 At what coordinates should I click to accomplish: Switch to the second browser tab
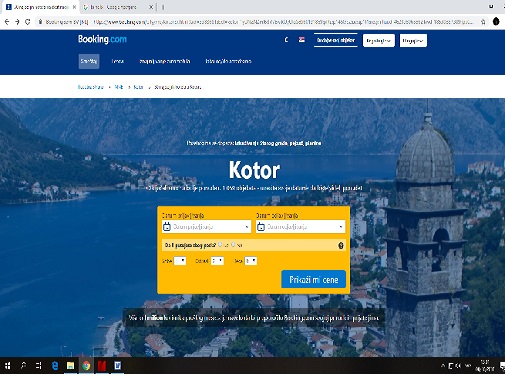click(117, 7)
